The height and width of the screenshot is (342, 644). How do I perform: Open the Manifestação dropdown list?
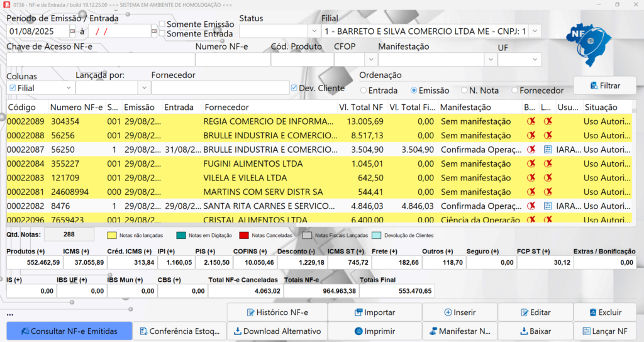[x=491, y=59]
